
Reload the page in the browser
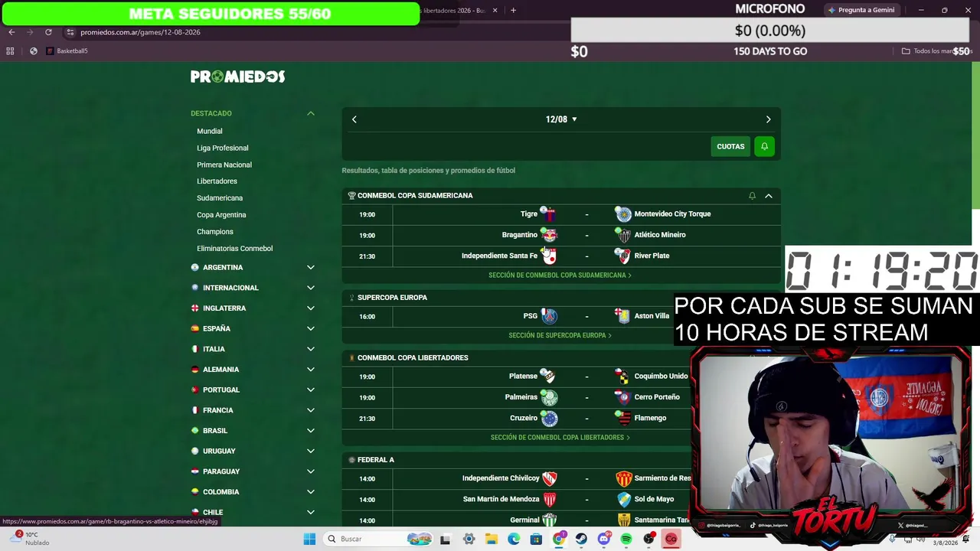click(x=48, y=32)
